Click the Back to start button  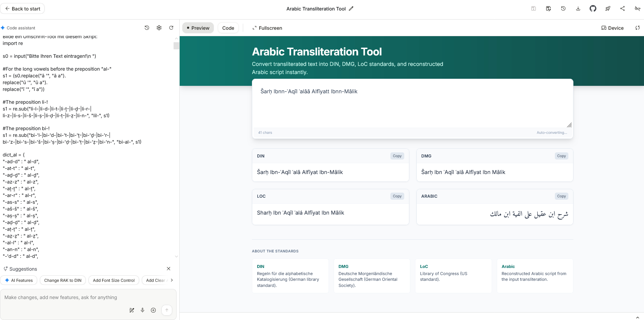click(23, 9)
